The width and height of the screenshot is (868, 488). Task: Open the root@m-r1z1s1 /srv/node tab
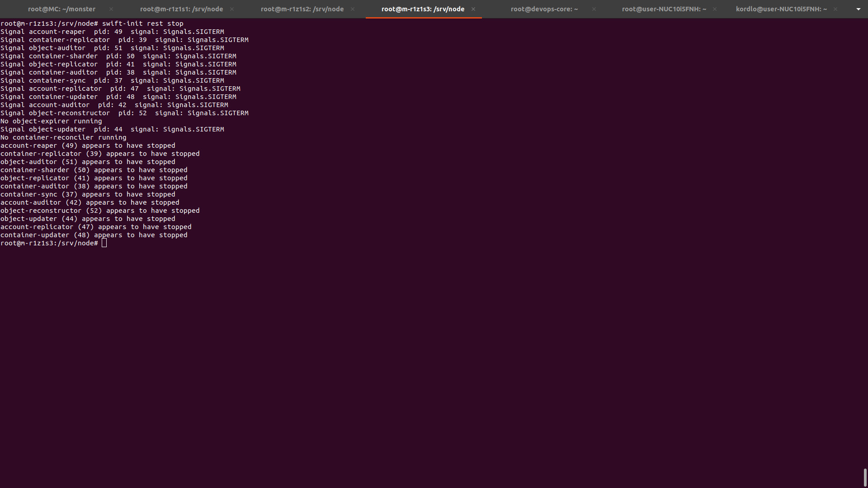(x=181, y=9)
